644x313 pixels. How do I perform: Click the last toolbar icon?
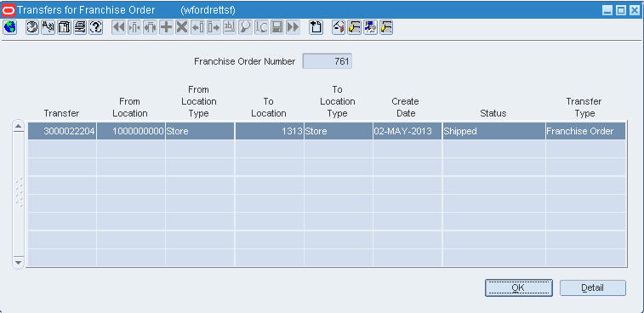[386, 27]
